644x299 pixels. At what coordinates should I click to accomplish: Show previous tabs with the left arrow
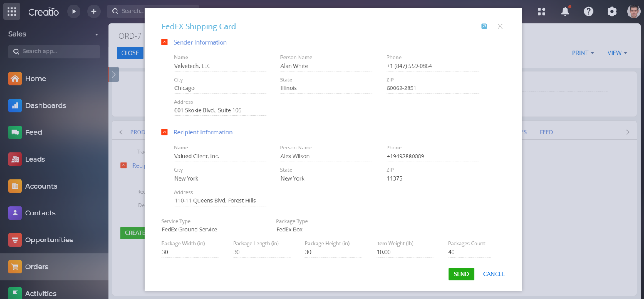pos(121,132)
